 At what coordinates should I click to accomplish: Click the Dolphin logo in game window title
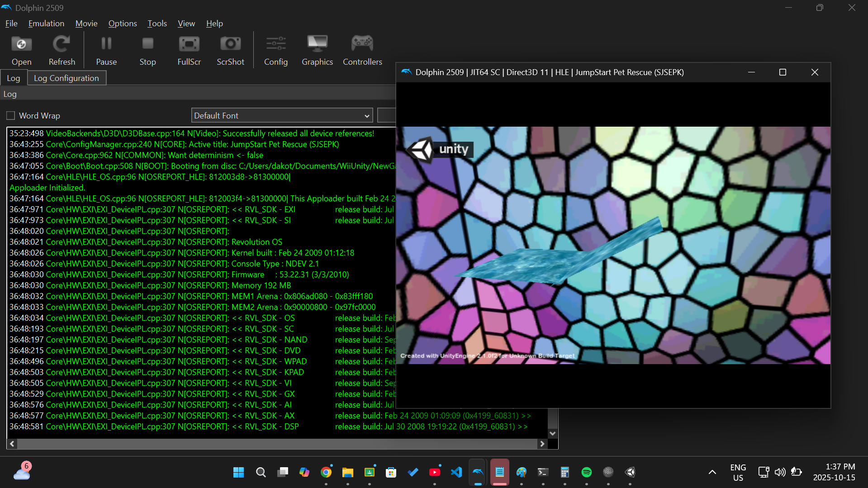(x=406, y=72)
